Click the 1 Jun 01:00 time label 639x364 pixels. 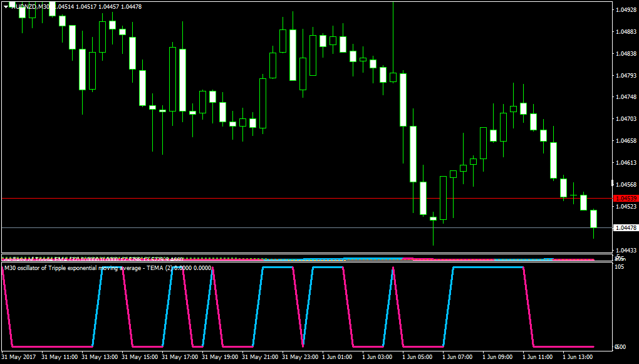pos(338,356)
